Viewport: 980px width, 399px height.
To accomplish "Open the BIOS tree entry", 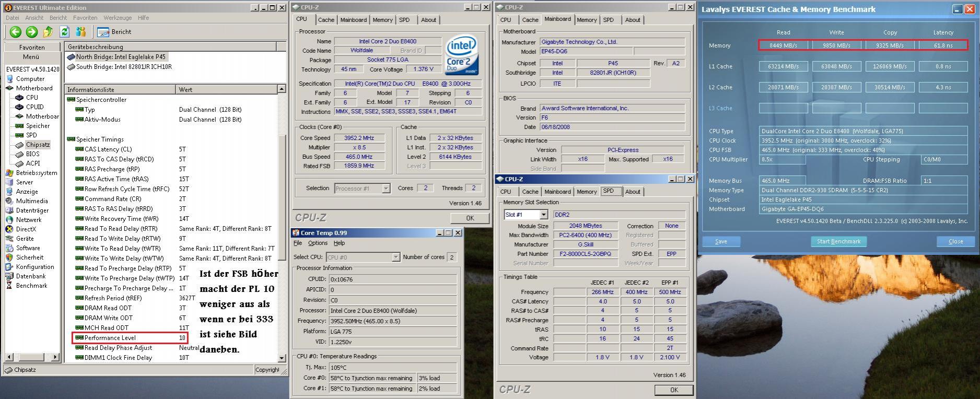I will tap(32, 154).
